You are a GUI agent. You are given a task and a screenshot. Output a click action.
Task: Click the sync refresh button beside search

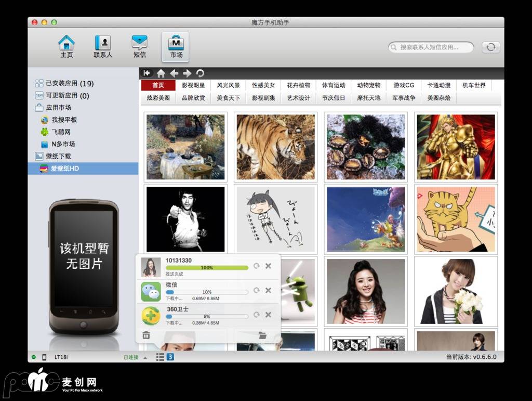click(x=490, y=47)
